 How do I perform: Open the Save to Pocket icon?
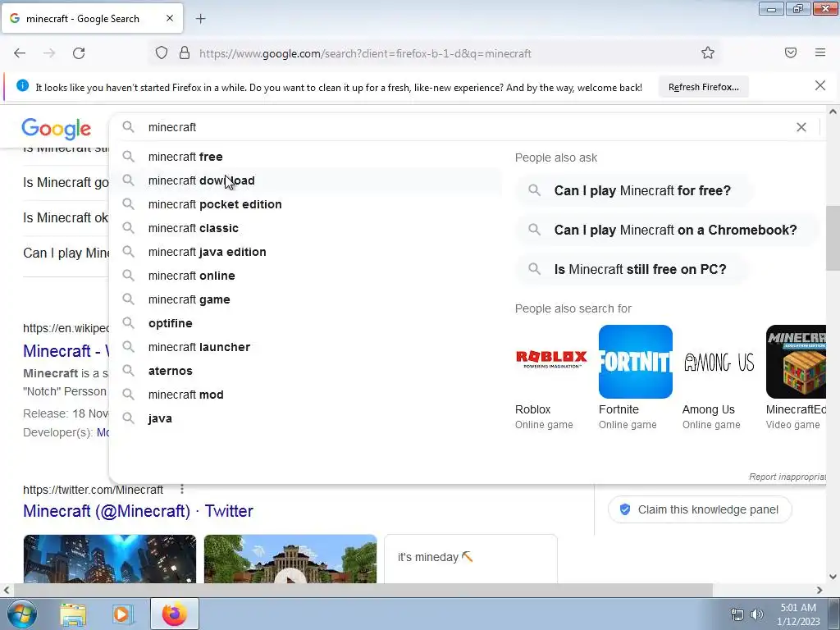(x=791, y=52)
